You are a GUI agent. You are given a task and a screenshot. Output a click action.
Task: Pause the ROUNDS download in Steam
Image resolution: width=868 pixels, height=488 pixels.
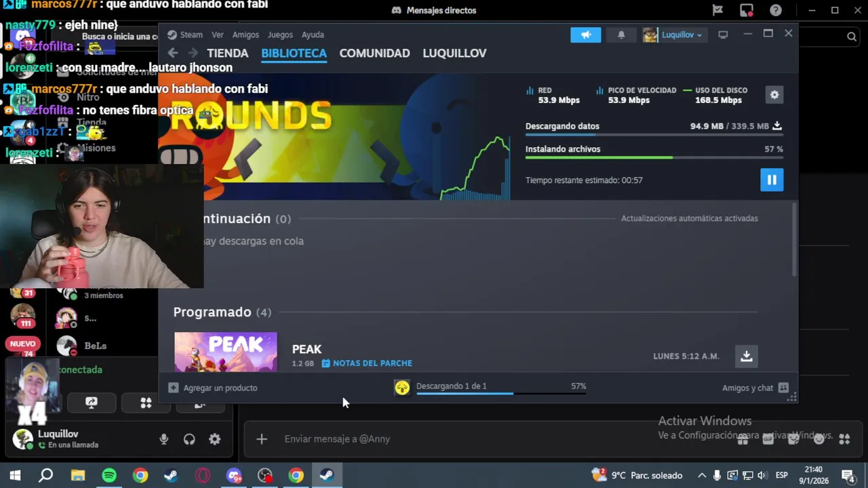[x=772, y=180]
